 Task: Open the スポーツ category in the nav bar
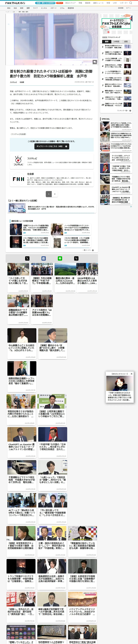point(53,8)
